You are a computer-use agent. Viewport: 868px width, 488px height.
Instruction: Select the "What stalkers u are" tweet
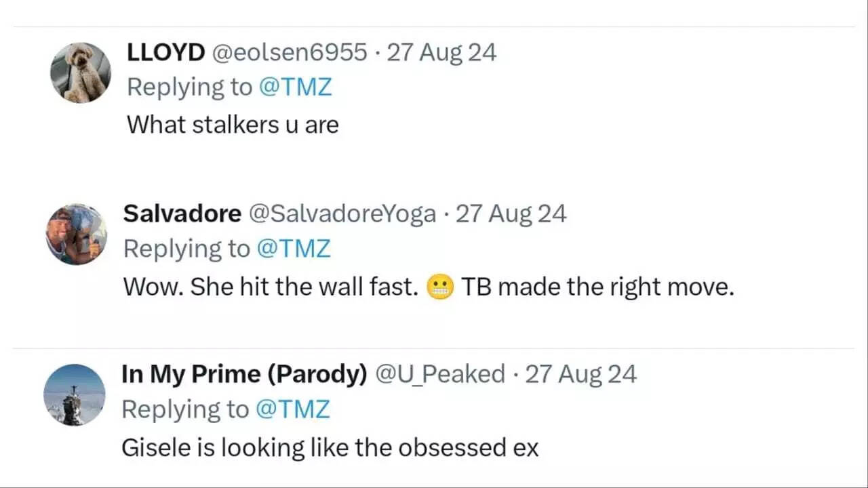(x=233, y=124)
